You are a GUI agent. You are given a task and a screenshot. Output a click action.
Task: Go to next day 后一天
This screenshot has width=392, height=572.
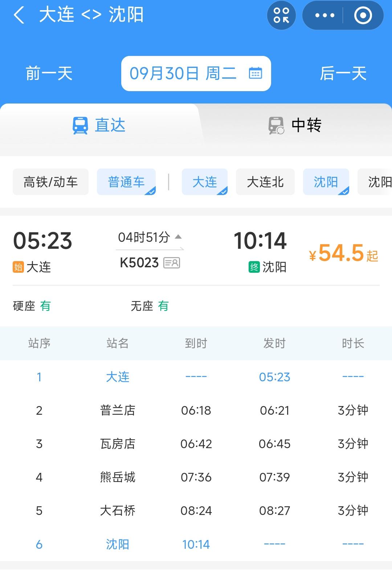click(343, 73)
